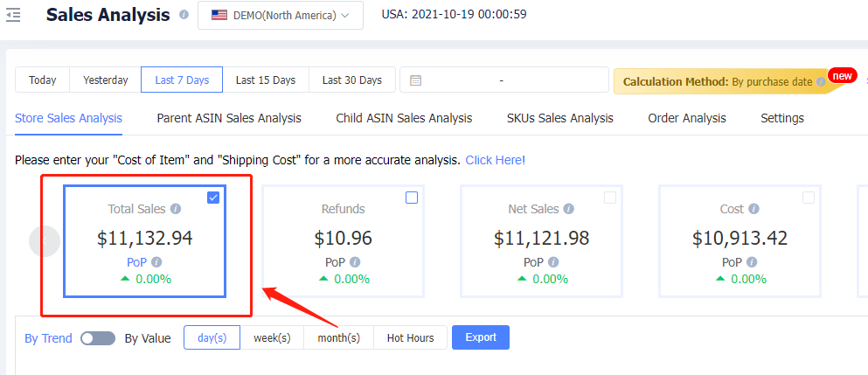
Task: Click PoP info icon in Cost card
Action: [x=752, y=262]
